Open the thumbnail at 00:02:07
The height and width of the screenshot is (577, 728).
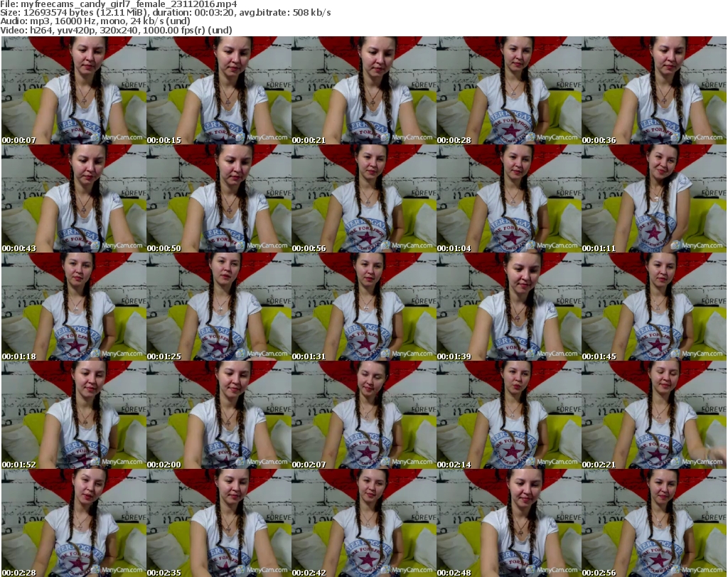point(364,415)
